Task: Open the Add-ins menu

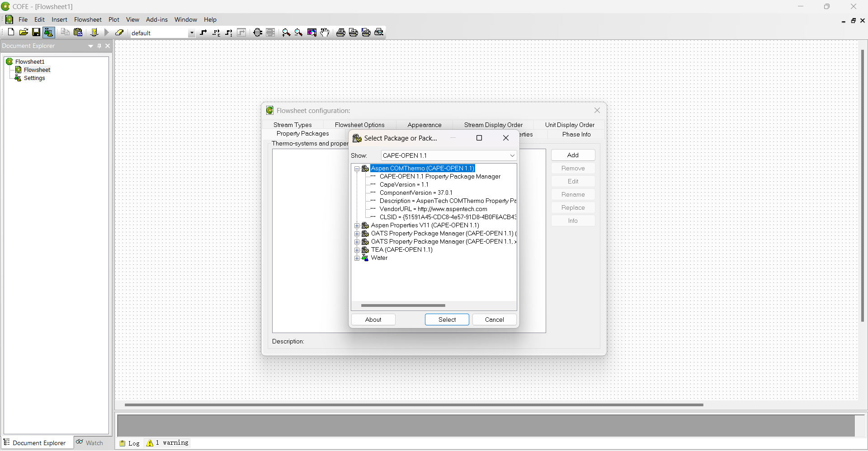Action: pyautogui.click(x=157, y=20)
